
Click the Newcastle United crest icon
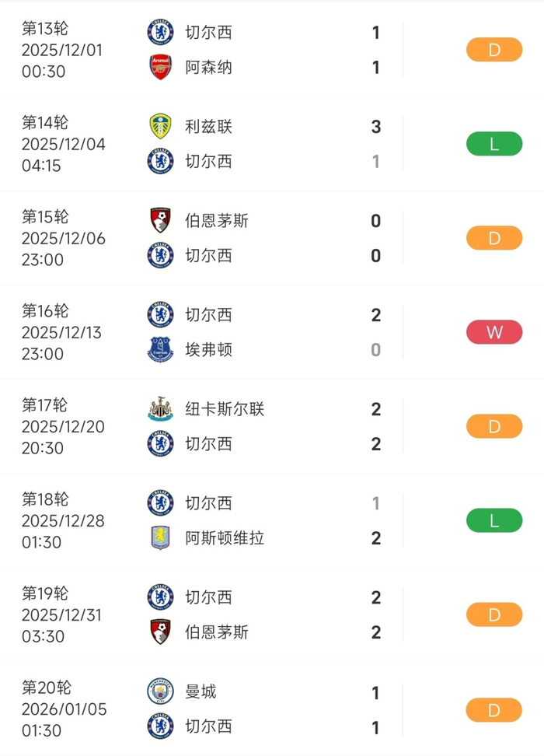click(x=160, y=409)
